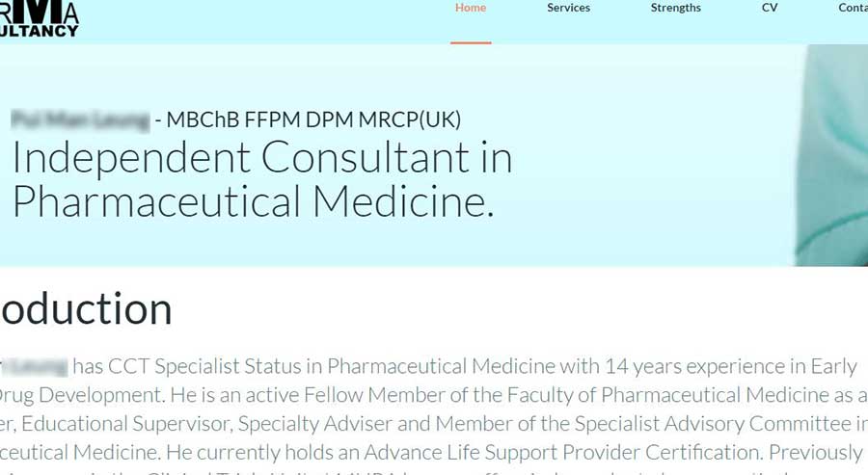Screen dimensions: 868x475
Task: Open the Contact navigation link
Action: coord(854,8)
